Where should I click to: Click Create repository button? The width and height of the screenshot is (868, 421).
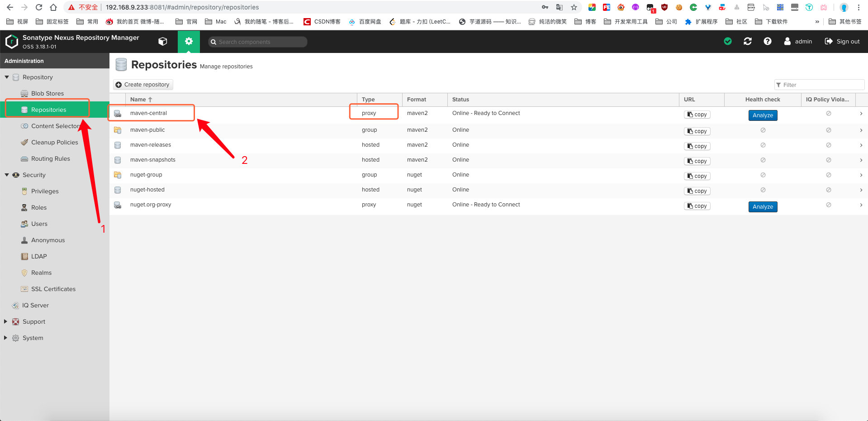(x=143, y=85)
